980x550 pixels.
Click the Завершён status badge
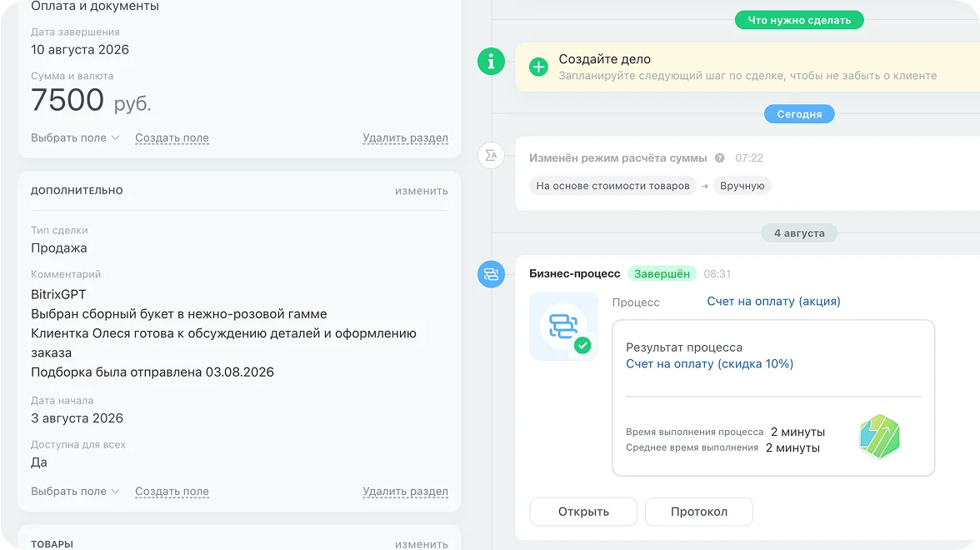click(662, 273)
